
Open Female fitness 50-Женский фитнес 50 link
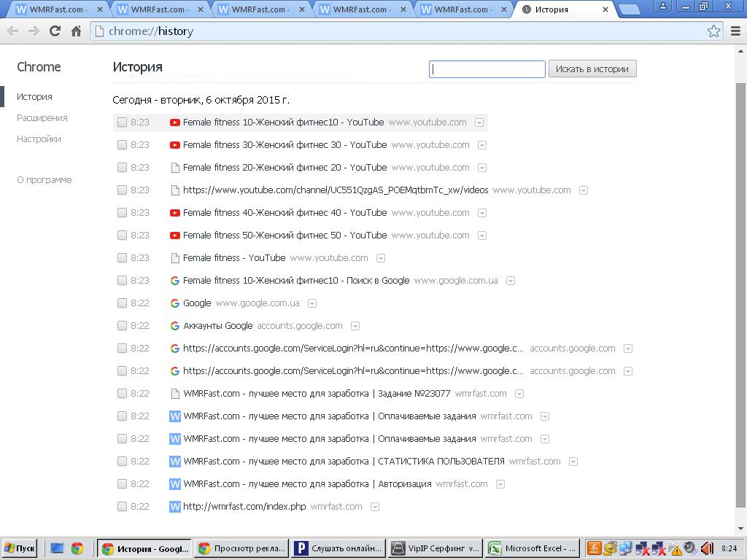tap(285, 236)
